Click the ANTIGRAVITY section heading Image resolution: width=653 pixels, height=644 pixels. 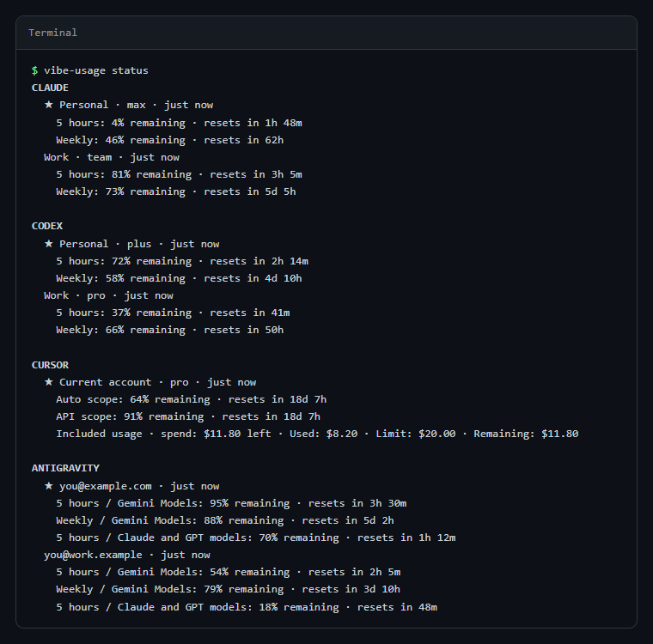click(65, 468)
